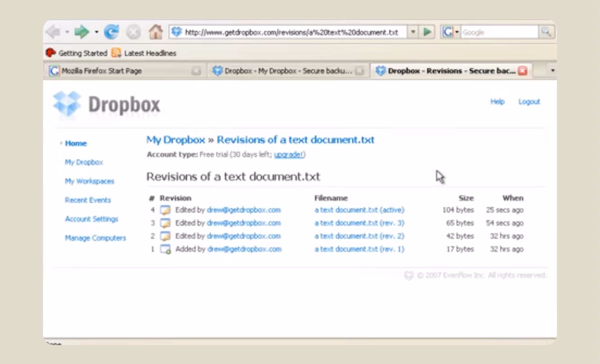
Task: Click the '104 bytes' size value
Action: (x=458, y=210)
